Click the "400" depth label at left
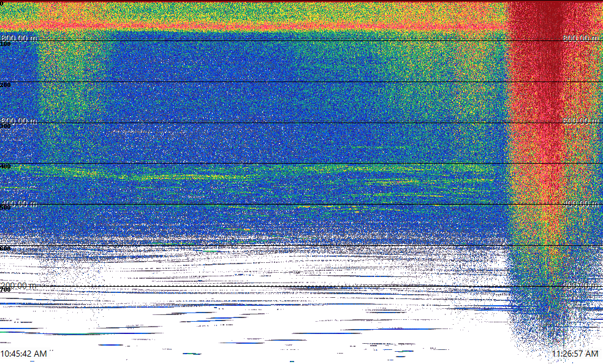Viewport: 603px width, 364px height. pyautogui.click(x=6, y=167)
